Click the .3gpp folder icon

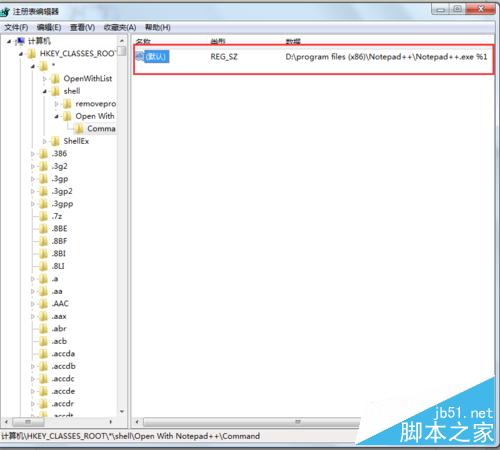point(43,204)
